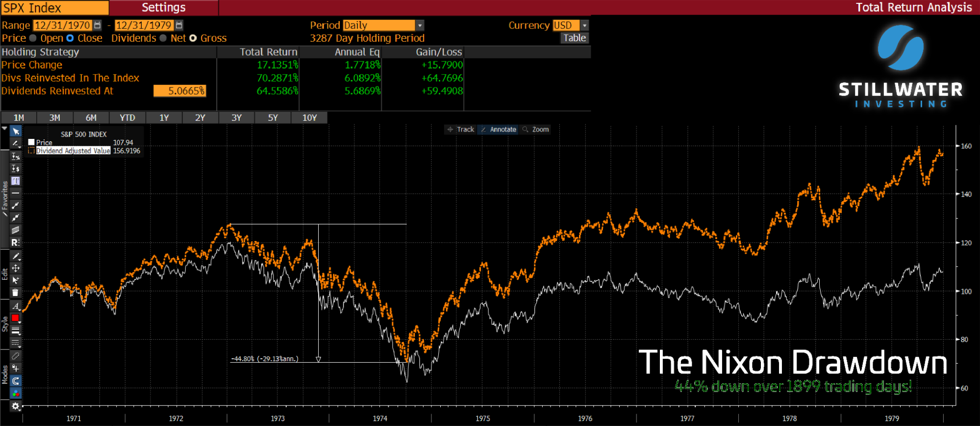This screenshot has height=426, width=980.
Task: Select Net dividends radio button
Action: (163, 38)
